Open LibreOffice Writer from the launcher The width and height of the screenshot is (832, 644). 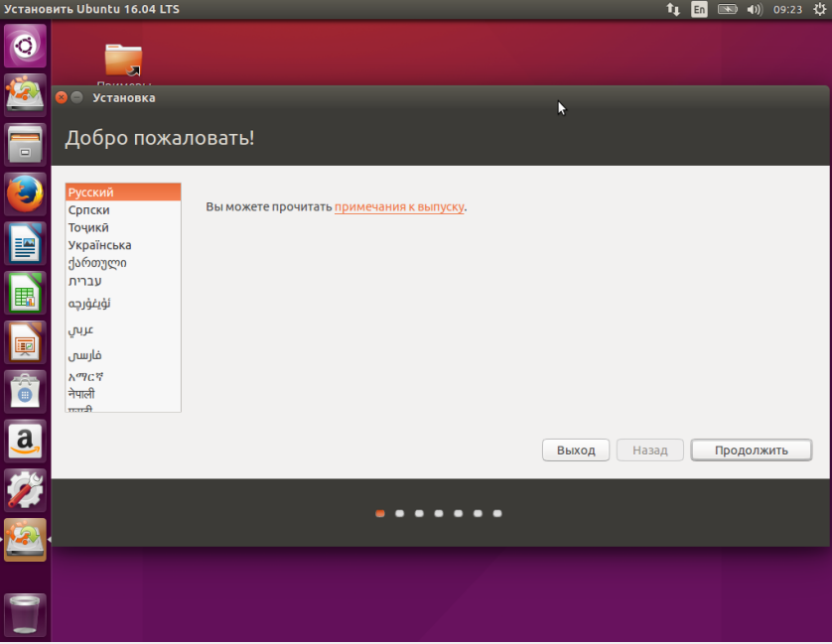click(x=25, y=243)
